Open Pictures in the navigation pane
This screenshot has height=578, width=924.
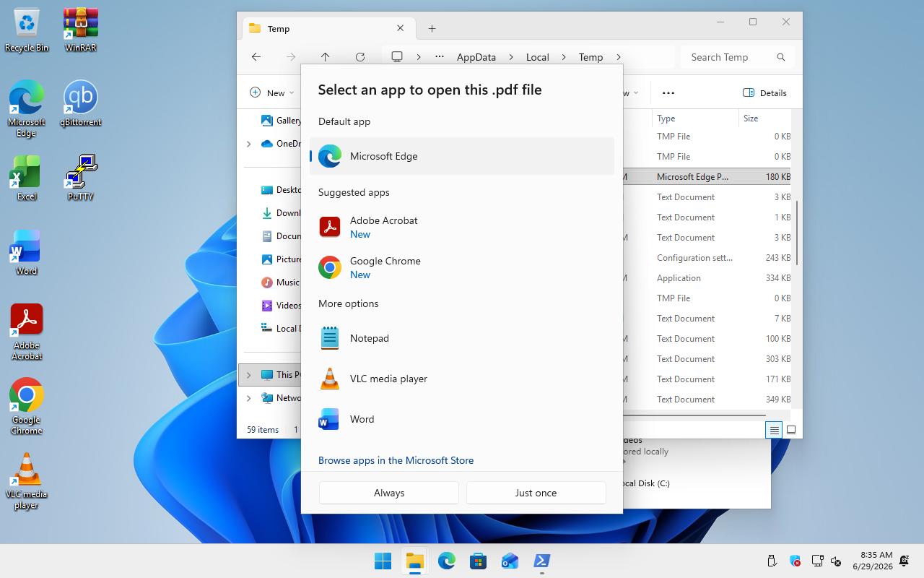[x=280, y=259]
